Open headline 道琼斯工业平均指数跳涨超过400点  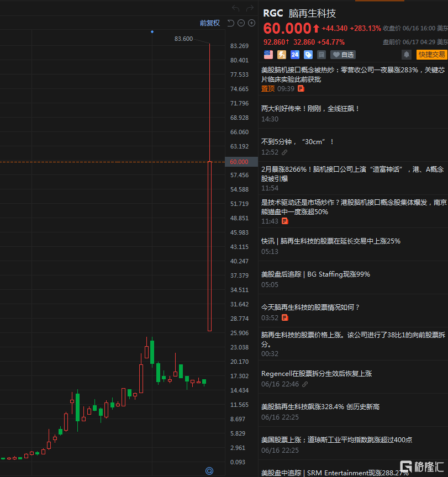(337, 440)
